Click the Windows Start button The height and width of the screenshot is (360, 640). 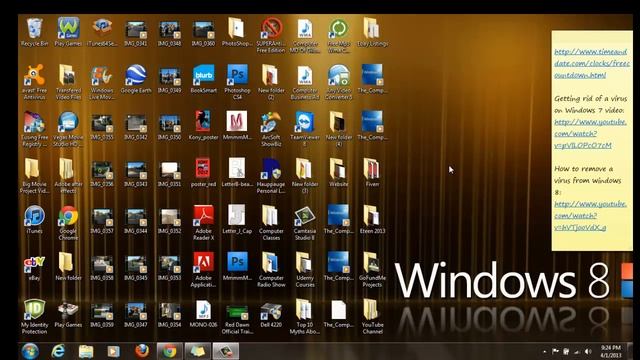tap(30, 351)
